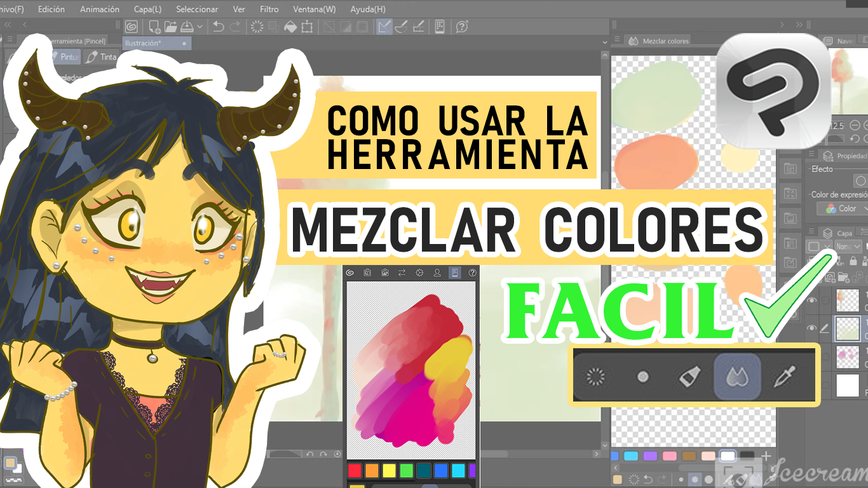Click the Clip Studio logo in phone inset
The width and height of the screenshot is (868, 488).
tap(349, 273)
